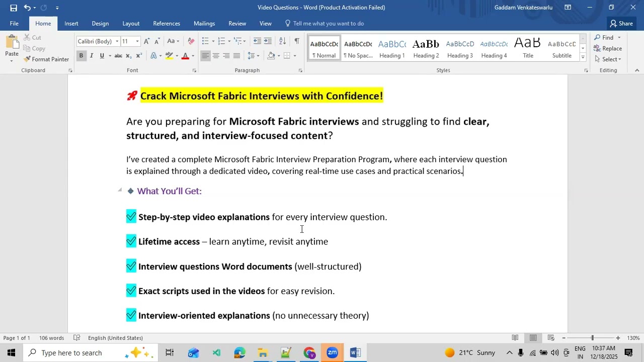Screen dimensions: 644x362
Task: Open the Find dropdown arrow
Action: tap(619, 38)
